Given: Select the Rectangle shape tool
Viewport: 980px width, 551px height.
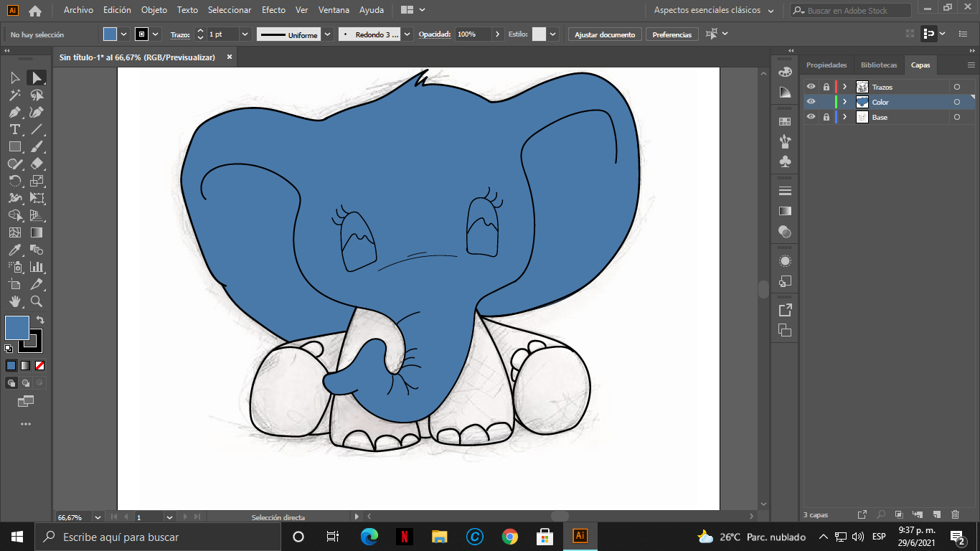Looking at the screenshot, I should point(14,146).
